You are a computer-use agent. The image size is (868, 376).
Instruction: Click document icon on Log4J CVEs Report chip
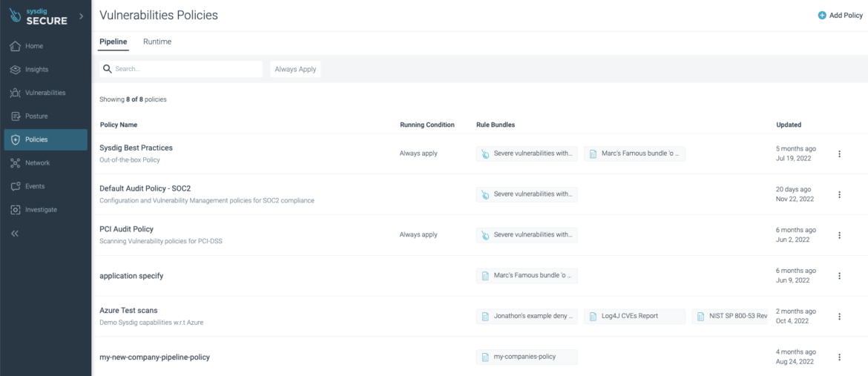tap(593, 316)
